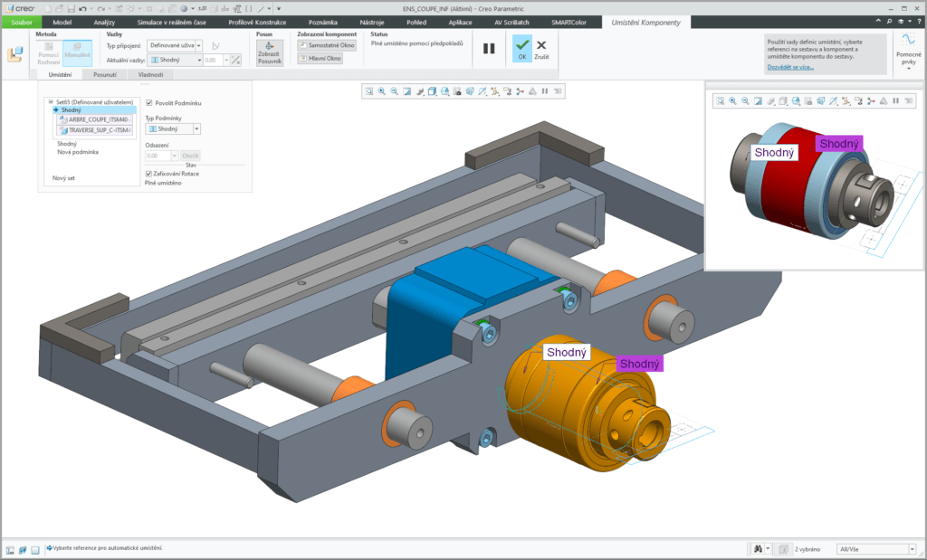927x560 pixels.
Task: Click the Zoom Out magnifier icon
Action: click(x=395, y=90)
